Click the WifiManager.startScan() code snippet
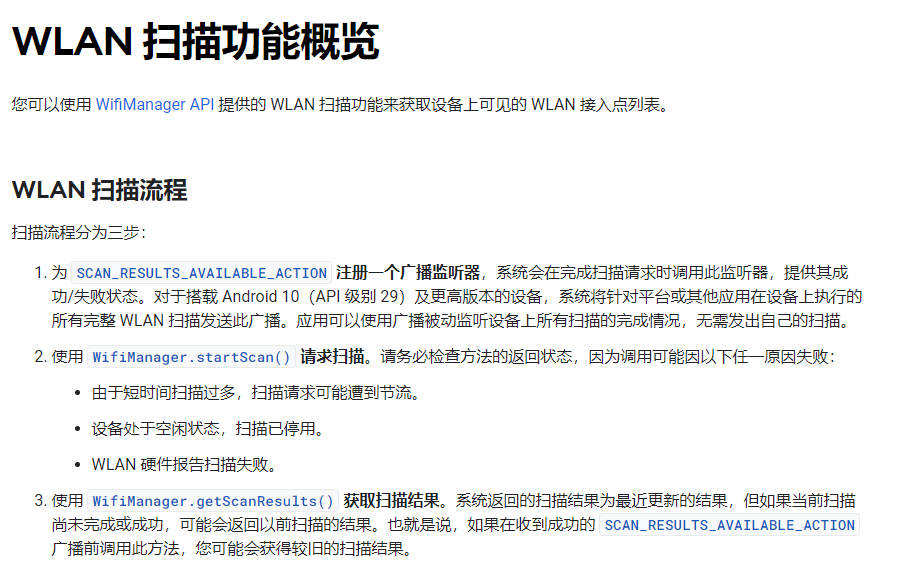Image resolution: width=898 pixels, height=567 pixels. 191,357
